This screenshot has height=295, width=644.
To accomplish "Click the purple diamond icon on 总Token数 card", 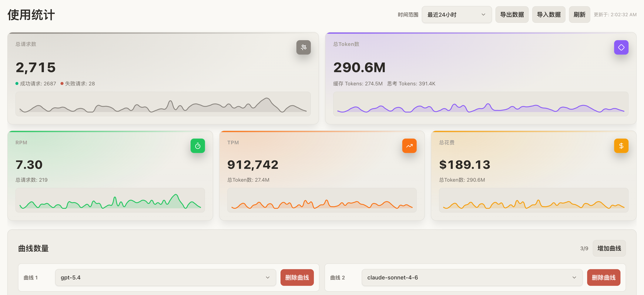I will (621, 48).
